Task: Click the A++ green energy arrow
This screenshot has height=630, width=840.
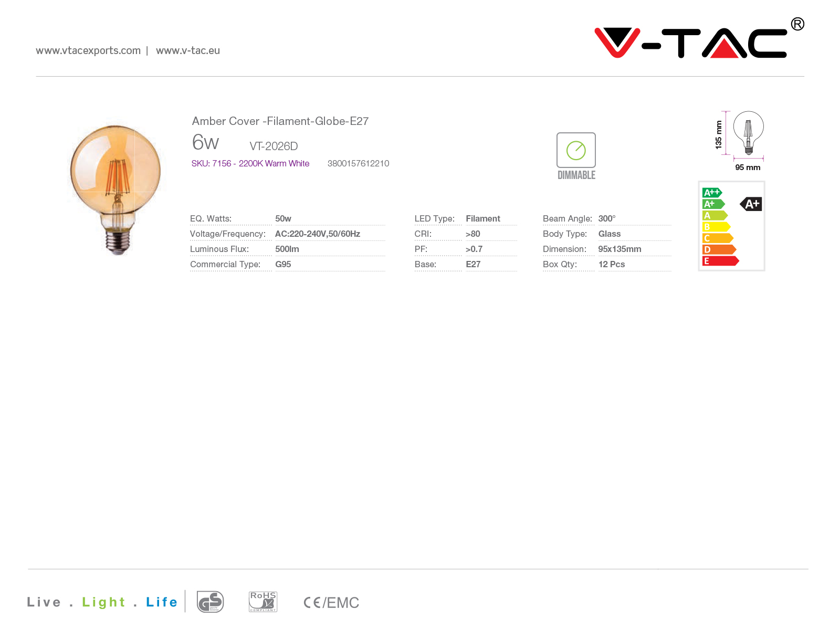Action: tap(712, 193)
